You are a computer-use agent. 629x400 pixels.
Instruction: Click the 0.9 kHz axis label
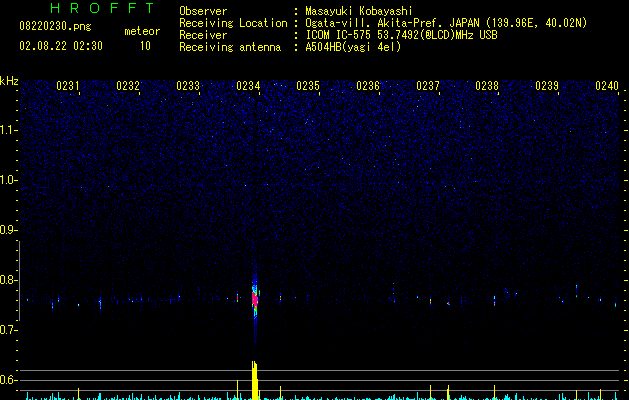coord(8,230)
